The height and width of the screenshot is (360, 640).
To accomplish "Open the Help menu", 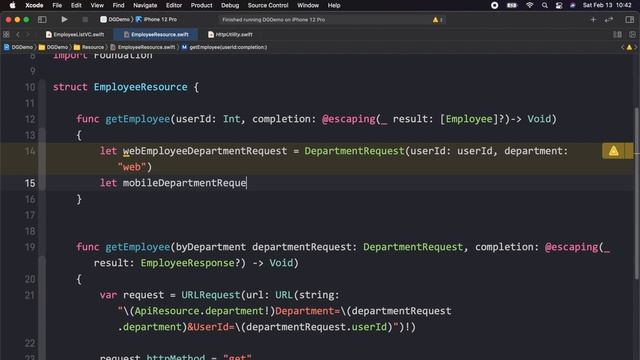I will (334, 5).
